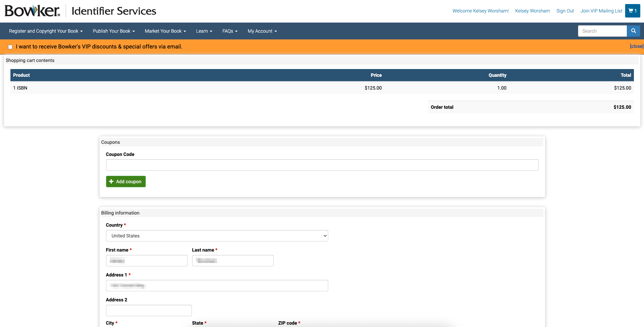This screenshot has width=644, height=327.
Task: Open the Country select showing United States
Action: click(x=217, y=236)
